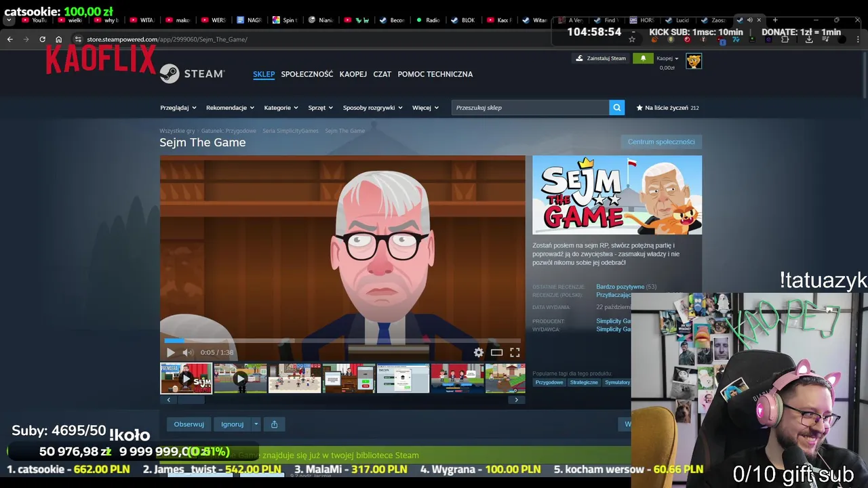Open the browser downloads icon

click(x=809, y=39)
